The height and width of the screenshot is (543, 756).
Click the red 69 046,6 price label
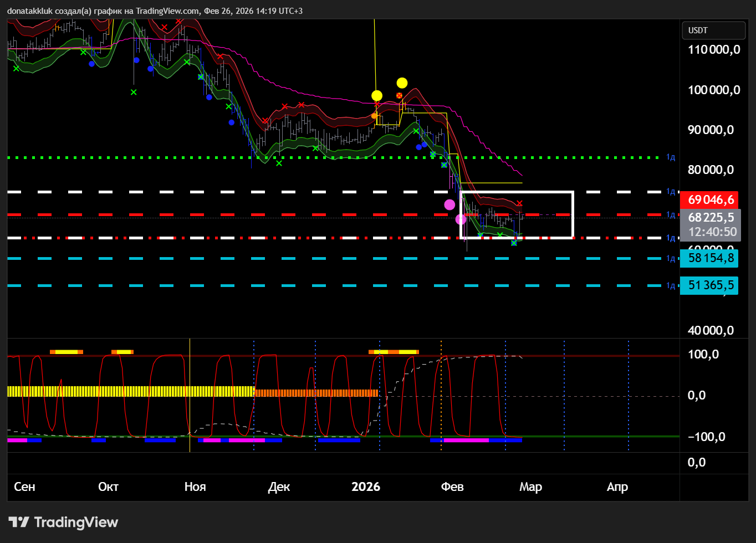click(x=711, y=199)
